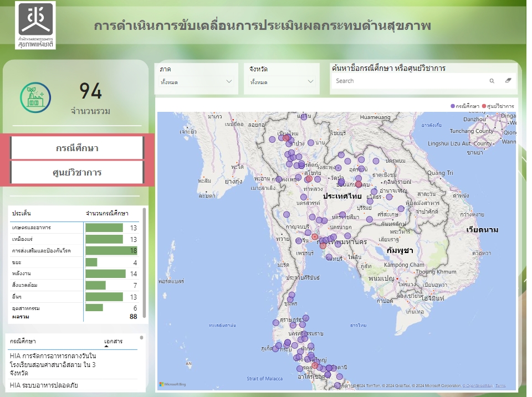Click the กรณีศึกษา purple legend item
Image resolution: width=532 pixels, height=397 pixels.
coord(465,106)
